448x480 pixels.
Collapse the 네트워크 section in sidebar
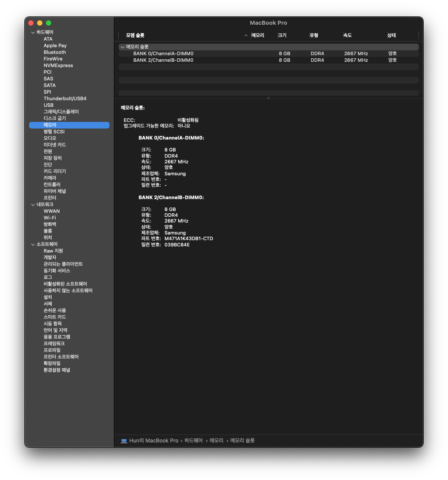[33, 205]
